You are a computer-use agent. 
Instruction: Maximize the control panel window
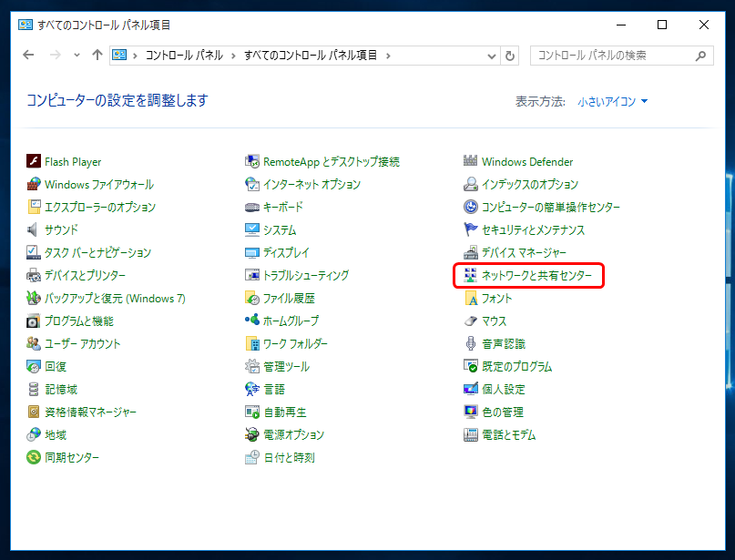(662, 25)
